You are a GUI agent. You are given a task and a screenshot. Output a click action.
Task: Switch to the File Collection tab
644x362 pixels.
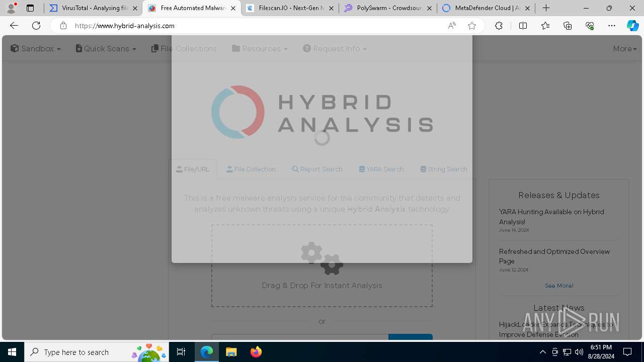pos(251,169)
